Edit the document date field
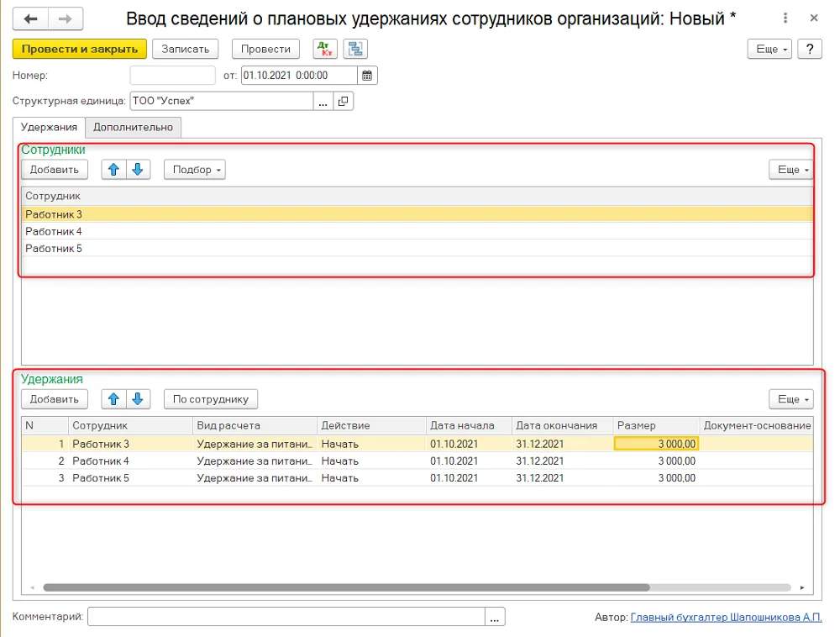The height and width of the screenshot is (637, 840). pyautogui.click(x=299, y=76)
